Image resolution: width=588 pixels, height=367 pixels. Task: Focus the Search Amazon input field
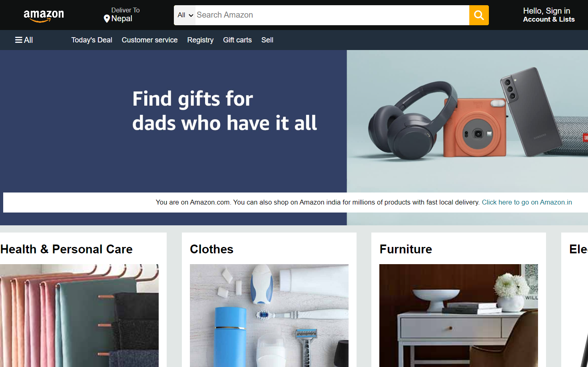pos(332,15)
